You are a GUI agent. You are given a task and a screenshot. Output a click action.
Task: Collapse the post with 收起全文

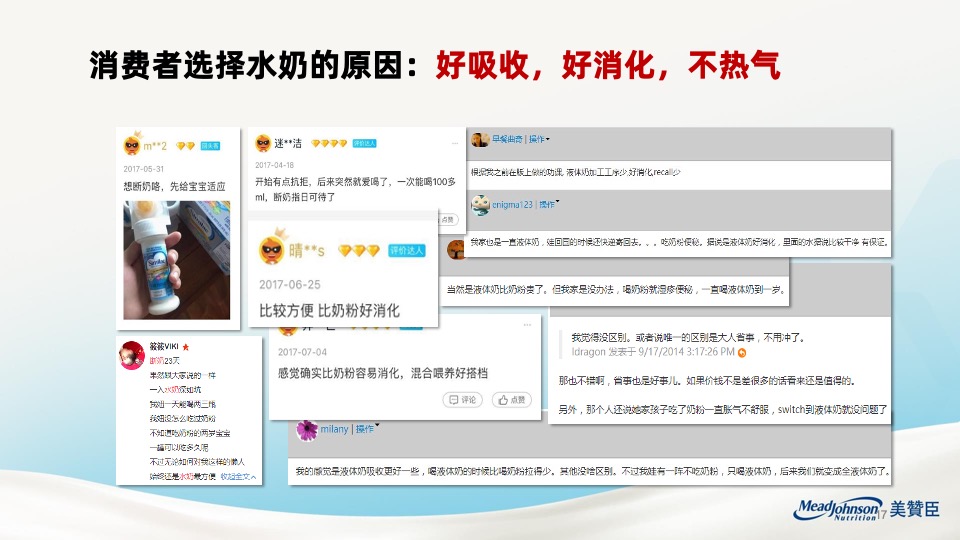(x=238, y=476)
